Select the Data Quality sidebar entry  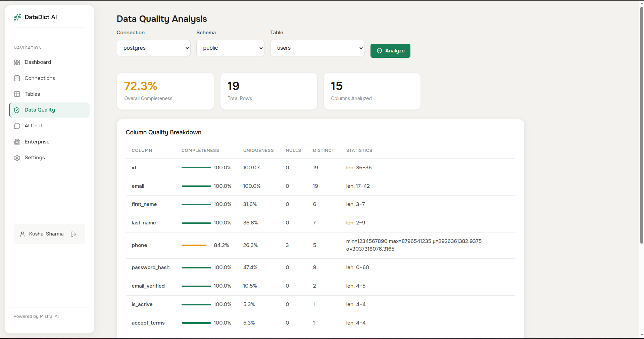40,110
